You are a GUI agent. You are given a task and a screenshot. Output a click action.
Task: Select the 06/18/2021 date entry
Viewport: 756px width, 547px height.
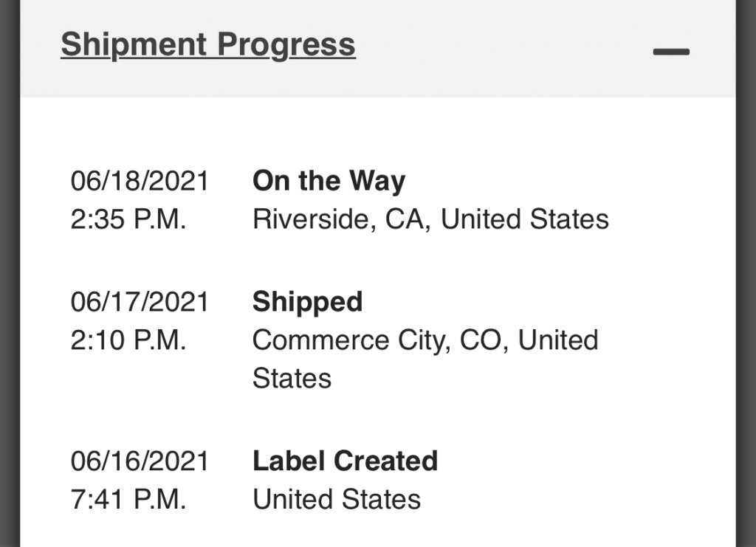(x=140, y=181)
